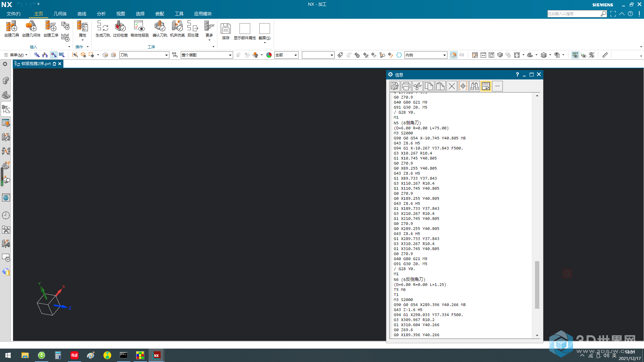Screen dimensions: 644x362
Task: Click the Info window vertical scrollbar thumb
Action: [537, 285]
